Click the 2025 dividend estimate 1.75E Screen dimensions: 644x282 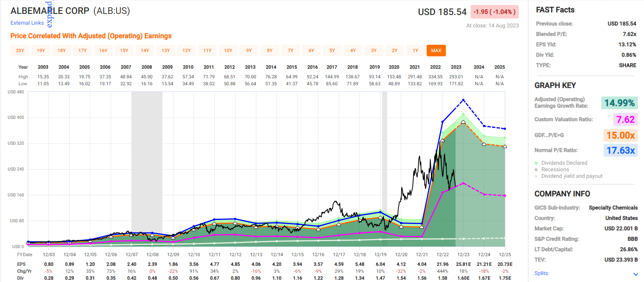[x=505, y=278]
